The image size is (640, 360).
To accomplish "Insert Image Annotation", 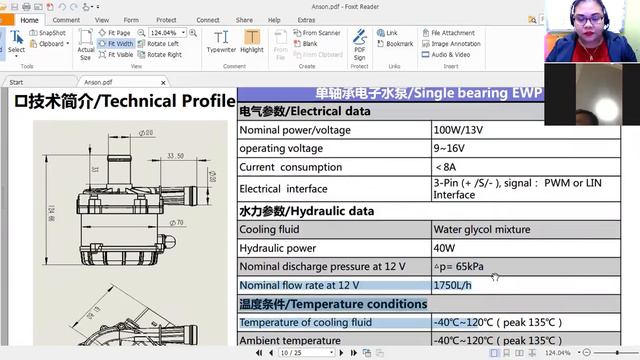I will coord(451,44).
